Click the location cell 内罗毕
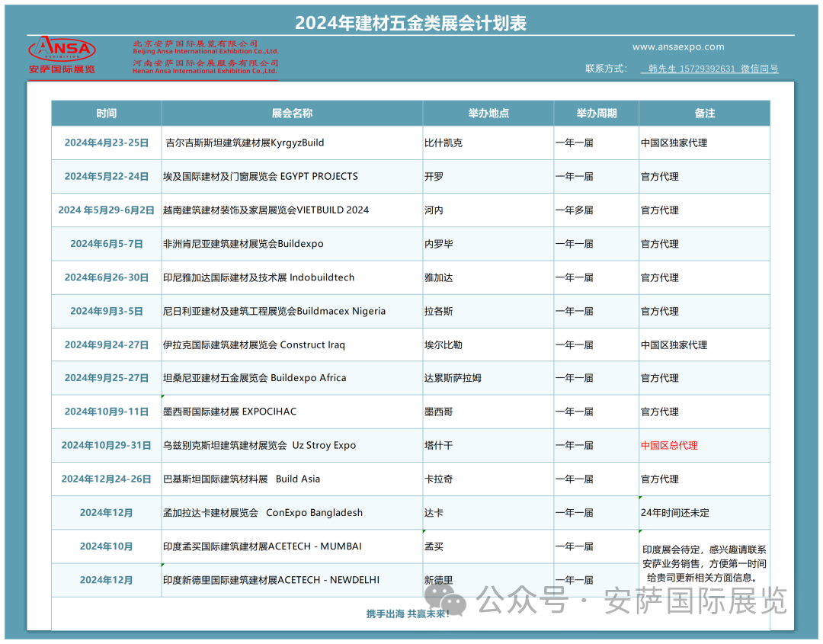The image size is (823, 644). pyautogui.click(x=488, y=244)
